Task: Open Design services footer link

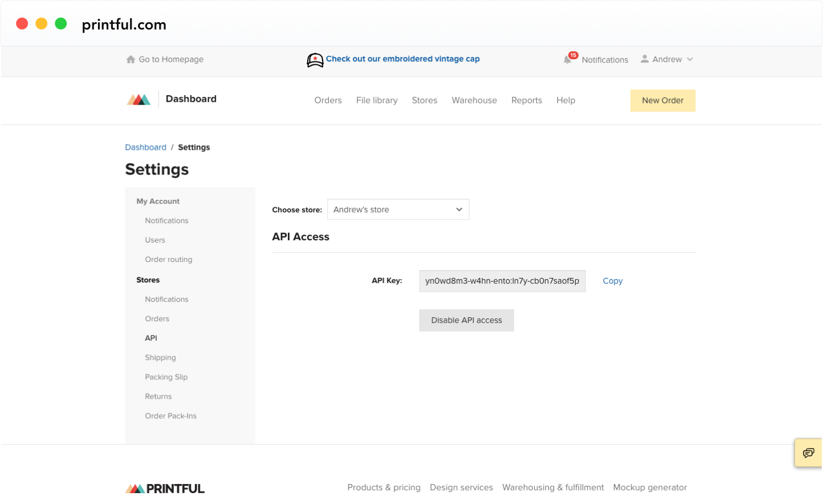Action: (x=461, y=487)
